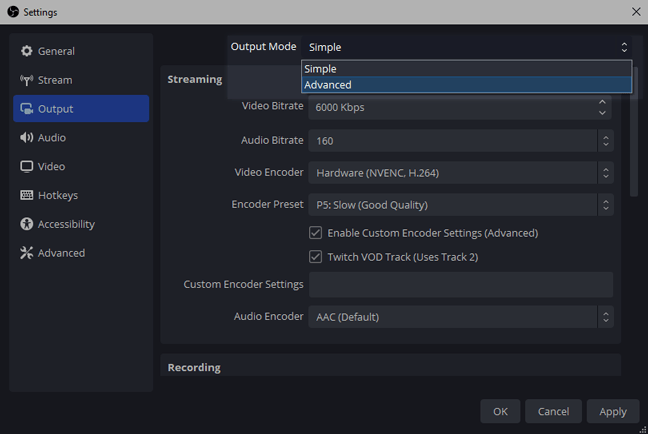The height and width of the screenshot is (434, 648).
Task: Click the Stream antenna icon
Action: [x=27, y=80]
